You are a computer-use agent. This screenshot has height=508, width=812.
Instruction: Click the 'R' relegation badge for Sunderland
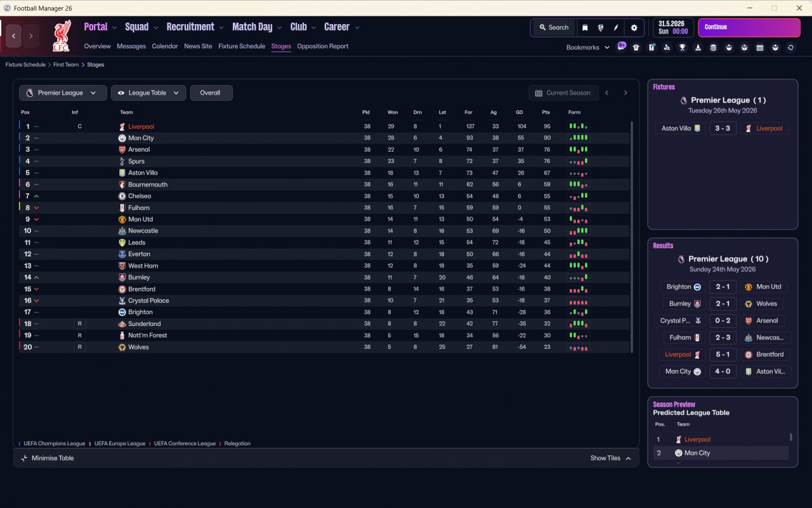click(x=79, y=324)
